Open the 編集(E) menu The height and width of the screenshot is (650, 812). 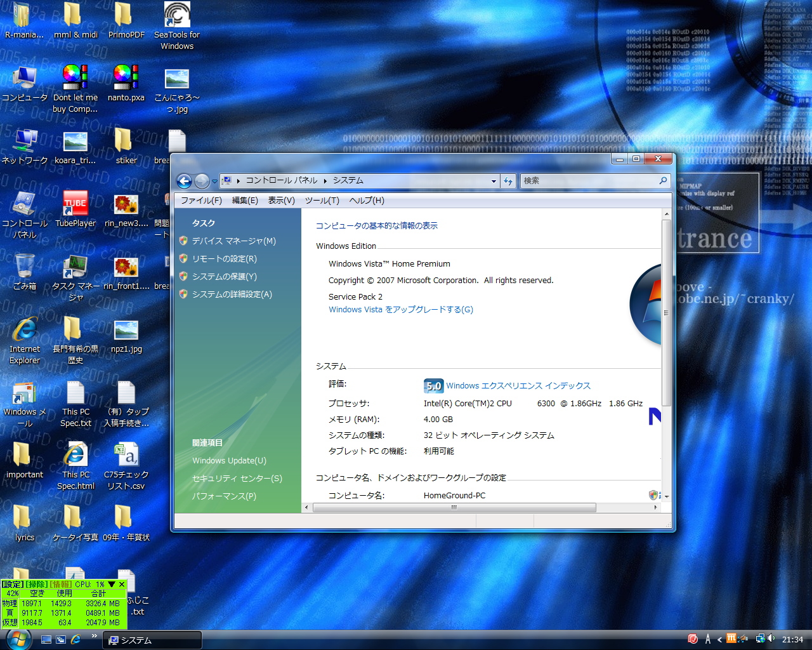tap(245, 201)
